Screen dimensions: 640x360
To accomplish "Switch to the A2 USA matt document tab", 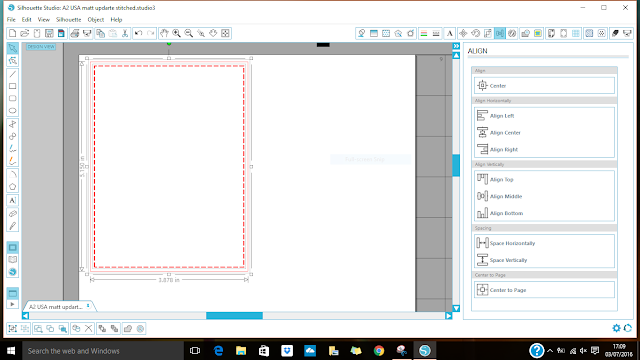I will (x=56, y=307).
